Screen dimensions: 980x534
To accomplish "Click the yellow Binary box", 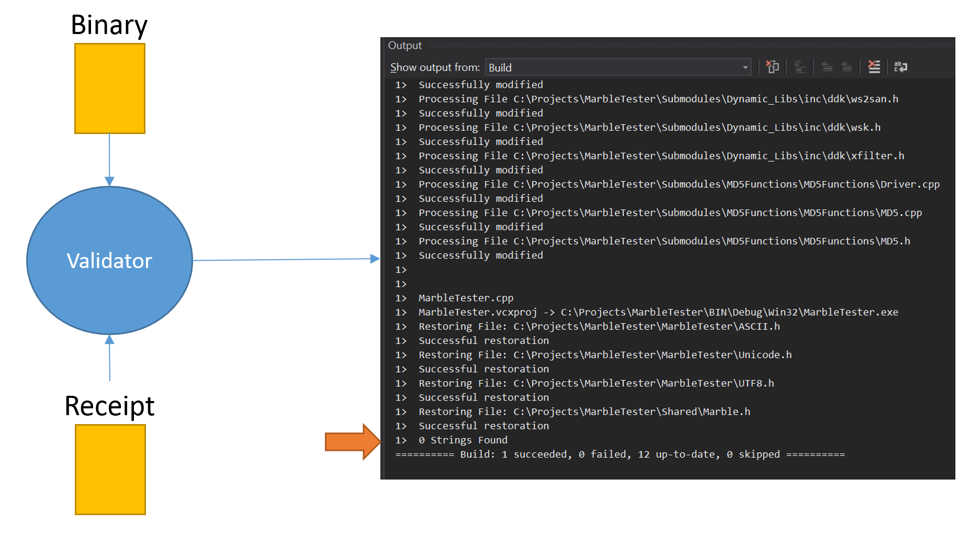I will [110, 88].
